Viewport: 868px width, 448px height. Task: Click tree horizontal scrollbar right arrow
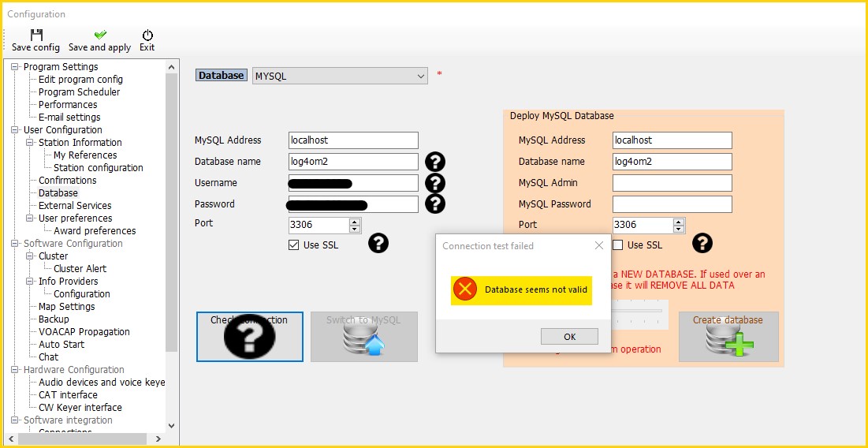(159, 439)
